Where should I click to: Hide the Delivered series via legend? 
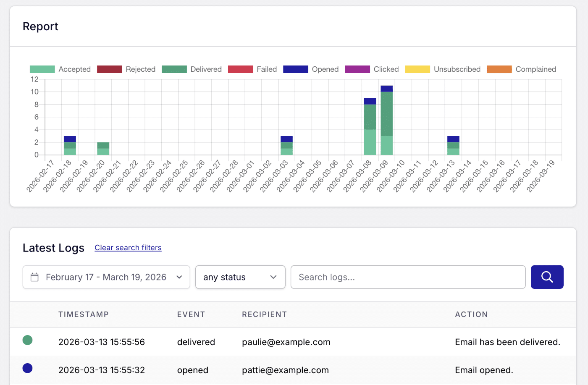(x=192, y=69)
